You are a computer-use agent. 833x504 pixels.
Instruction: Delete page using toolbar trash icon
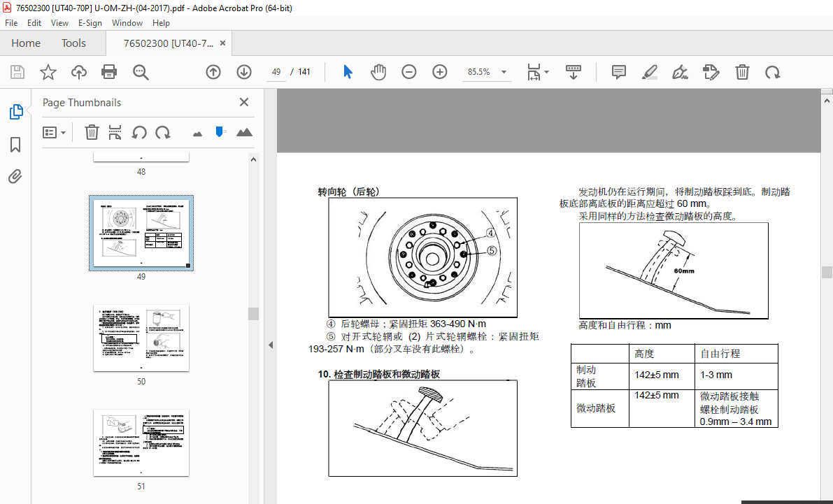pos(742,72)
